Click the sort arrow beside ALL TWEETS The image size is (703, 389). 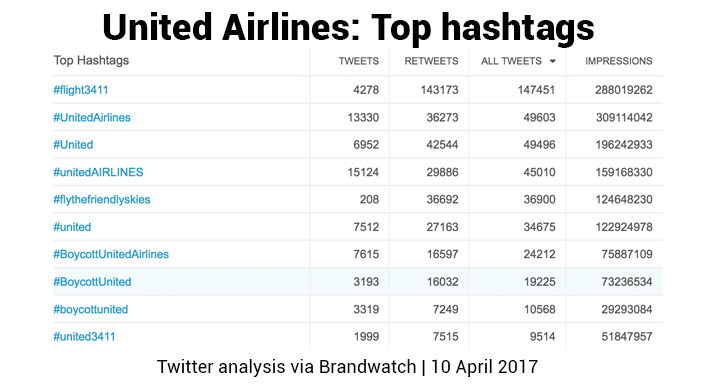pos(553,61)
